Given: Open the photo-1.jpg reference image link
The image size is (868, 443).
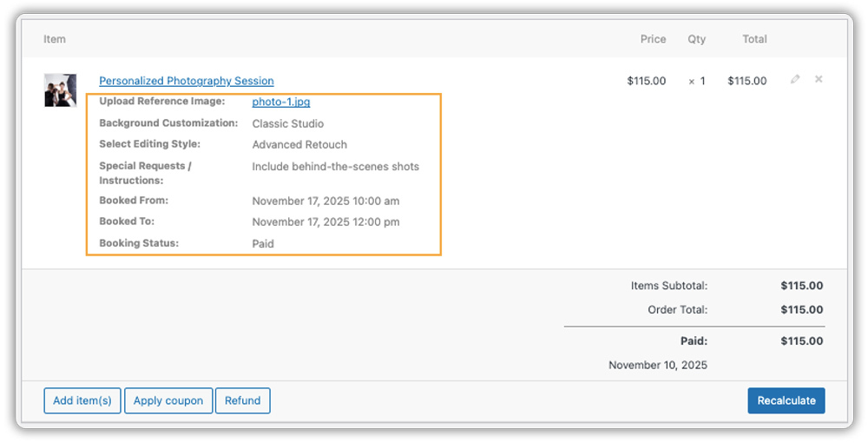Looking at the screenshot, I should [281, 102].
